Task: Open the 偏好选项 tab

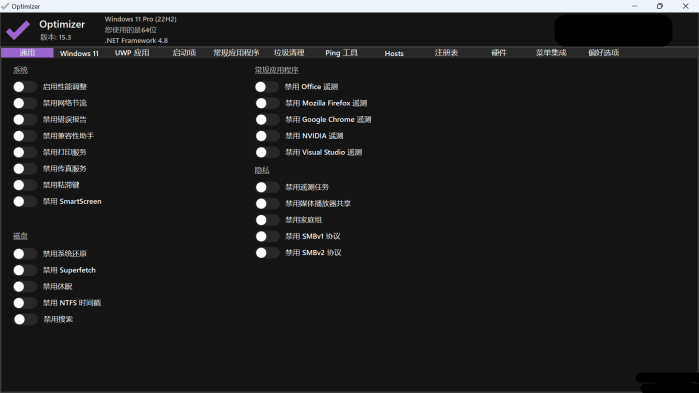Action: 604,53
